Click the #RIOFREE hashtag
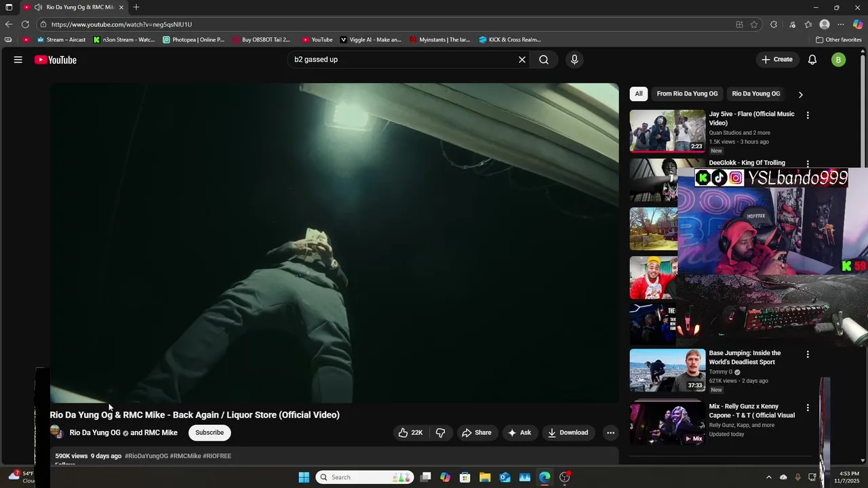Viewport: 868px width, 488px height. click(217, 456)
